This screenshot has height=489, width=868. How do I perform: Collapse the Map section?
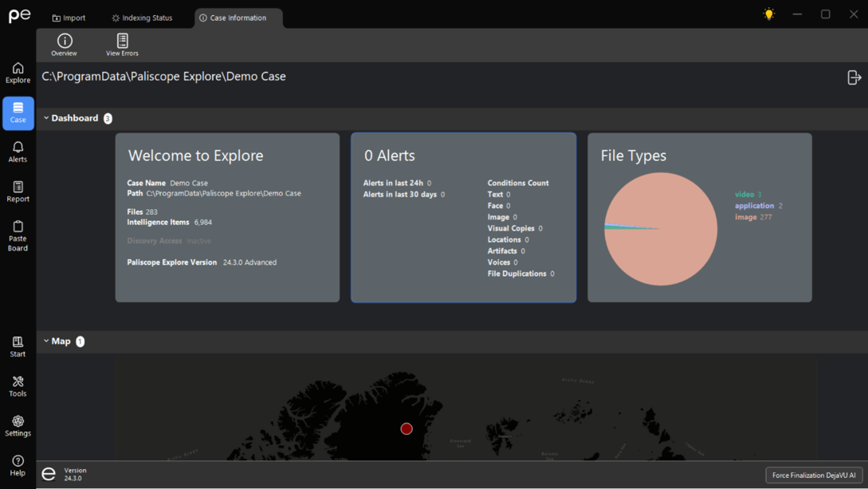(x=46, y=341)
